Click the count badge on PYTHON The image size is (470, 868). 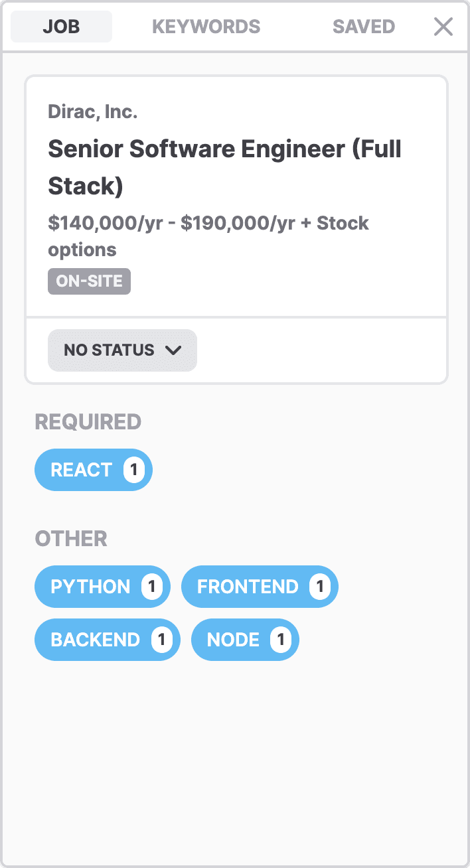(x=151, y=587)
